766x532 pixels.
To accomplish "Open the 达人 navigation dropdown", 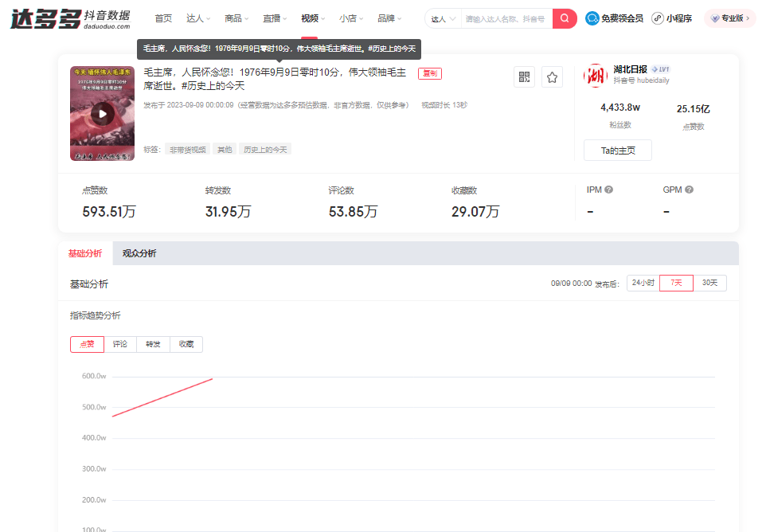I will [x=199, y=18].
